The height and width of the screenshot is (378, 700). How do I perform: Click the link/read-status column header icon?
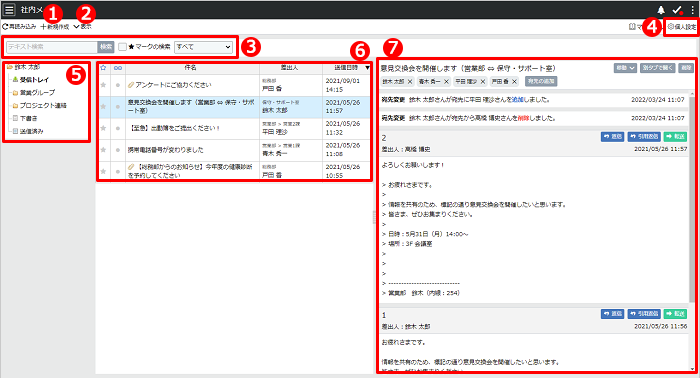point(118,68)
